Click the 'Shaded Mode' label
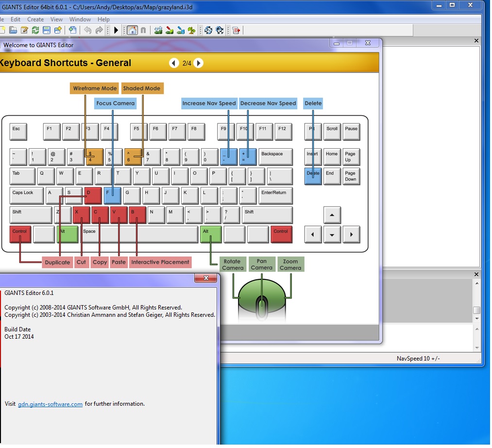Screen dimensions: 492x448 pos(141,88)
